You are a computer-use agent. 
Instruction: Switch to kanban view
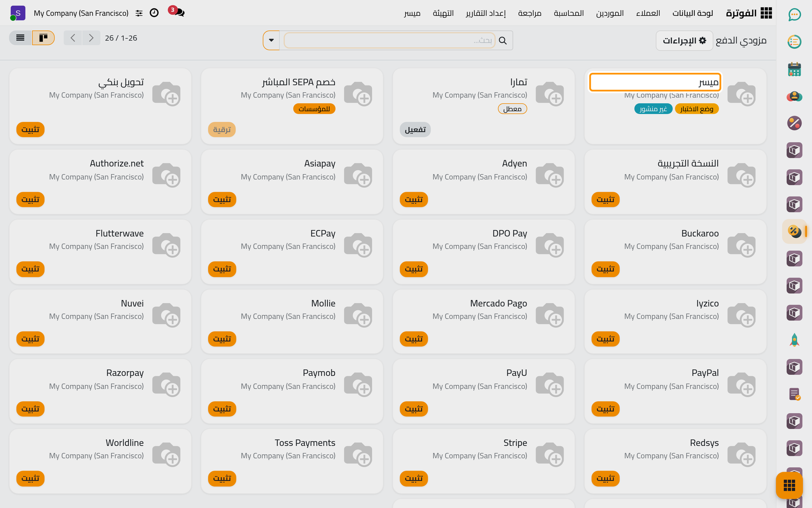point(43,38)
